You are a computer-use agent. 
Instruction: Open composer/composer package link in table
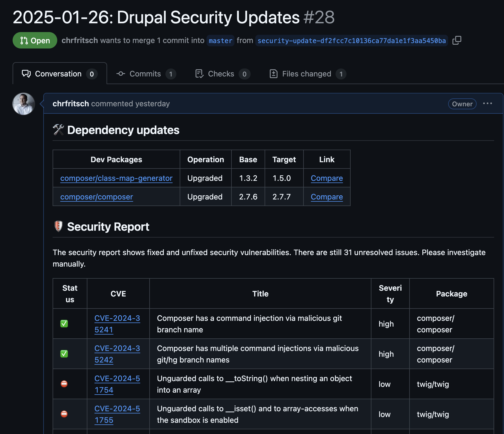click(x=97, y=197)
